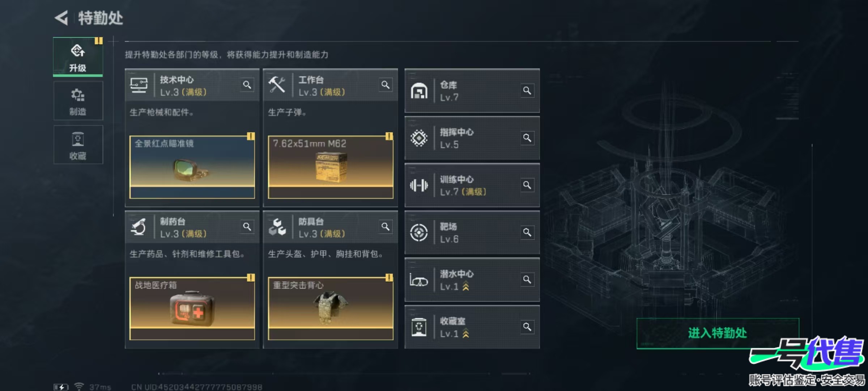Inspect 防具台 with its magnifier icon
Image resolution: width=868 pixels, height=391 pixels.
tap(386, 227)
